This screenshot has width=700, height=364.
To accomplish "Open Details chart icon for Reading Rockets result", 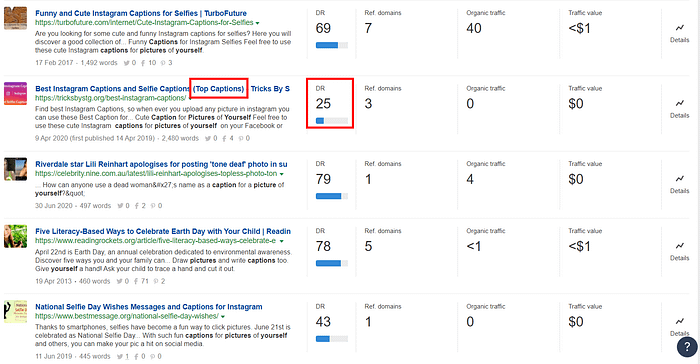I will pos(679,246).
